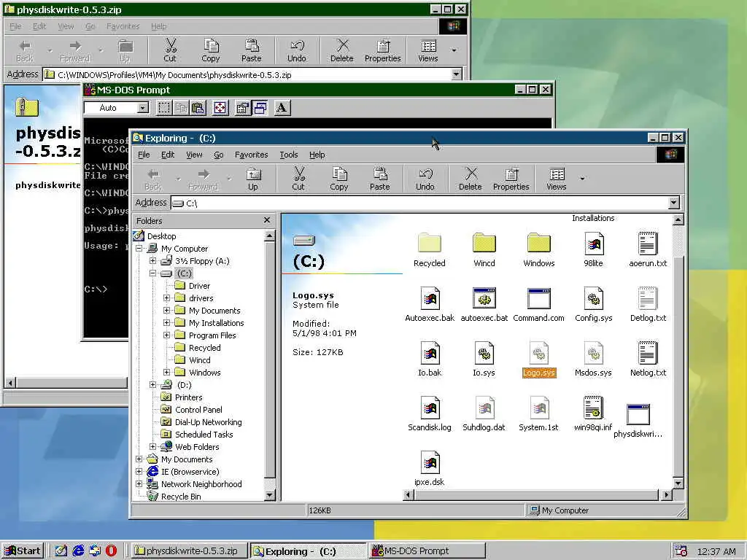Open the View menu in Exploring (C:)
Viewport: 747px width, 560px height.
[194, 155]
